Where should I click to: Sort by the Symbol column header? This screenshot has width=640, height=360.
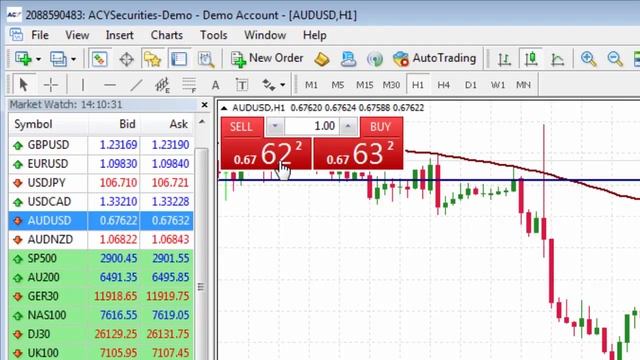pyautogui.click(x=48, y=124)
